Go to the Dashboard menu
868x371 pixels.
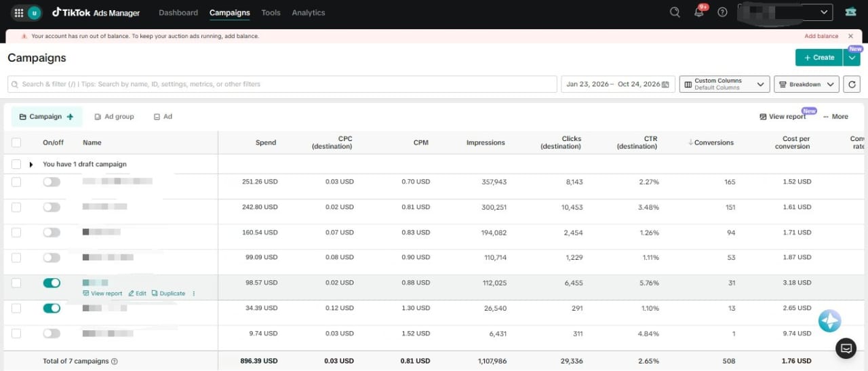click(x=178, y=12)
